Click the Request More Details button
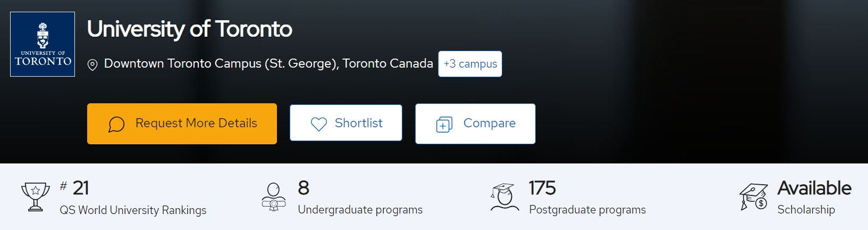Image resolution: width=868 pixels, height=230 pixels. coord(182,124)
